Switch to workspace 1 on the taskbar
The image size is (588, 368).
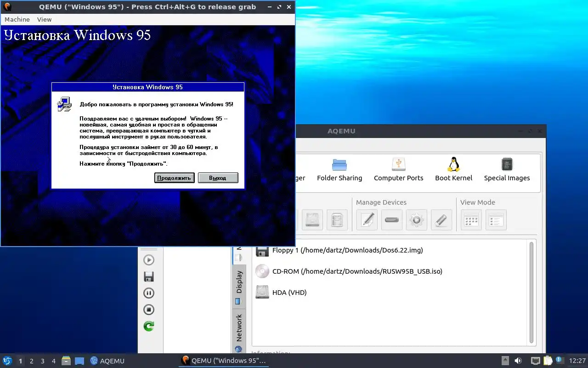click(x=20, y=361)
